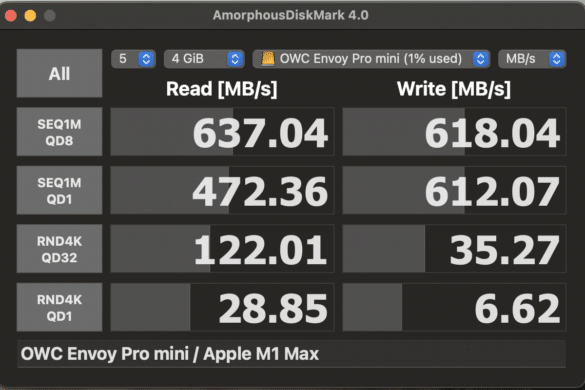
Task: Open the 4 GiB test size dropdown
Action: point(204,59)
